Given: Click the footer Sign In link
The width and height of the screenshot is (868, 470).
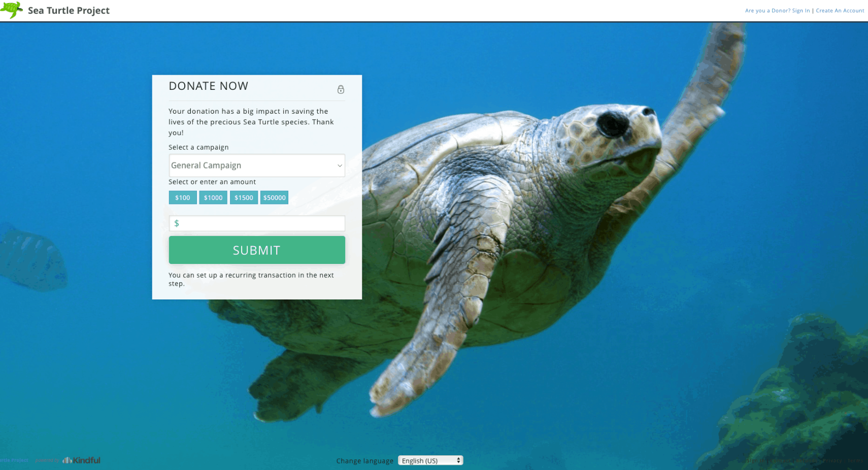Looking at the screenshot, I should point(755,461).
